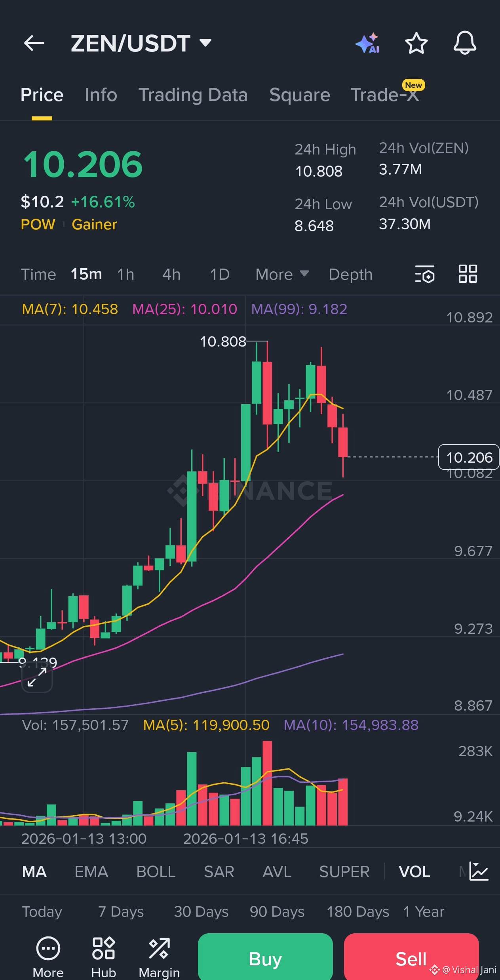Select the Today performance range
The image size is (500, 980).
click(x=42, y=911)
